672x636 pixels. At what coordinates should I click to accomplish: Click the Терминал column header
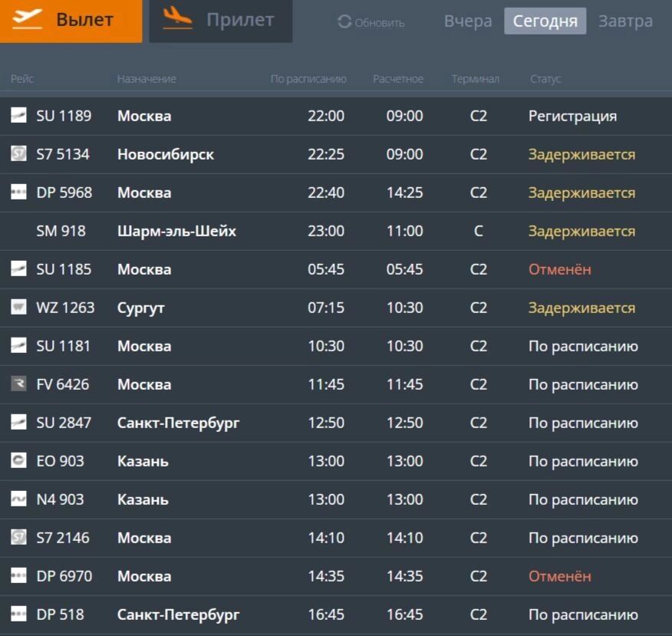pos(476,79)
